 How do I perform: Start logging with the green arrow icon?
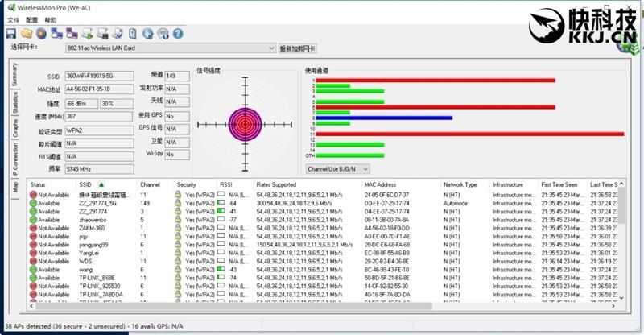[x=88, y=34]
